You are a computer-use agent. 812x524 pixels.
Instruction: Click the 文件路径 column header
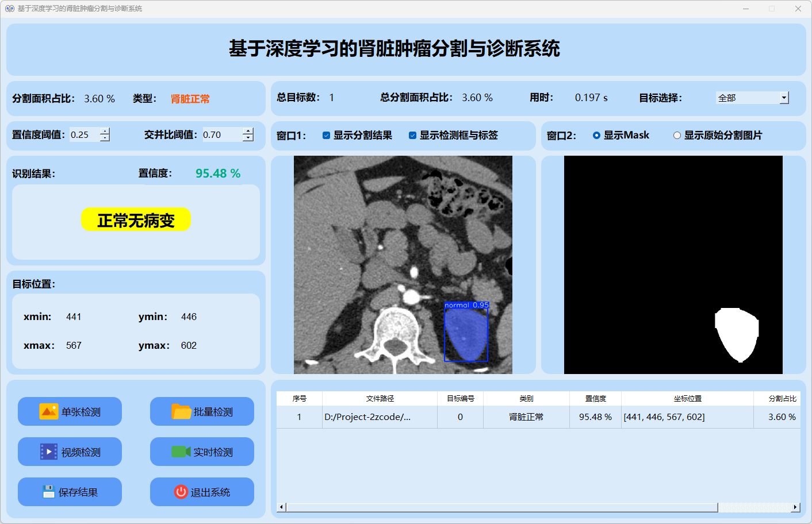(380, 398)
